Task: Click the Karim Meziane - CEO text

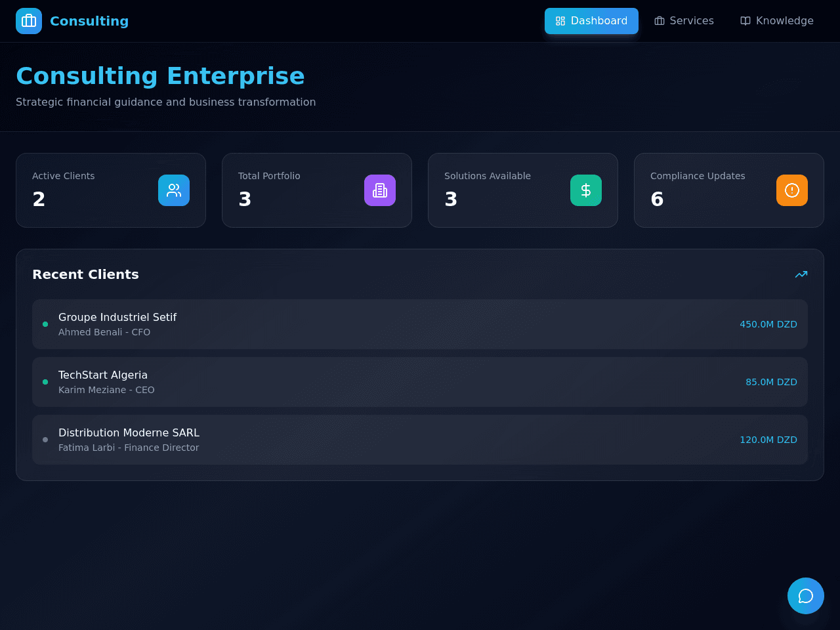Action: (x=106, y=390)
